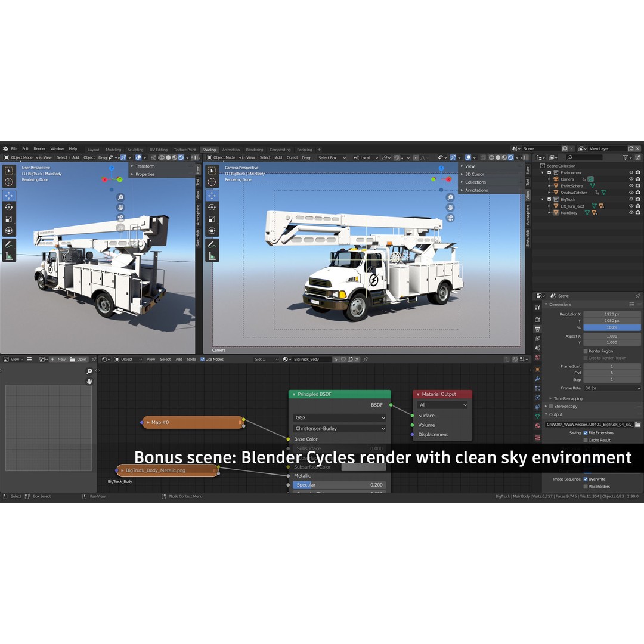644x644 pixels.
Task: Switch left viewport to solid shading mode
Action: coord(168,157)
